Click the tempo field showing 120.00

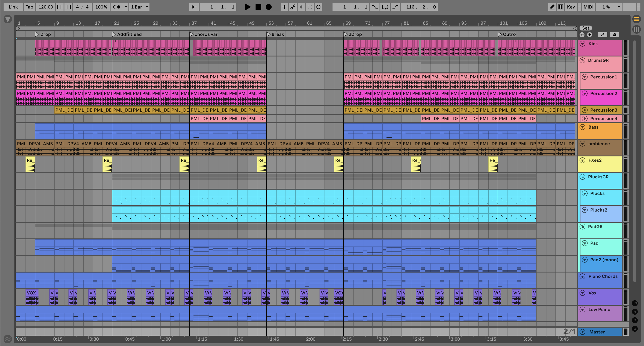(45, 7)
